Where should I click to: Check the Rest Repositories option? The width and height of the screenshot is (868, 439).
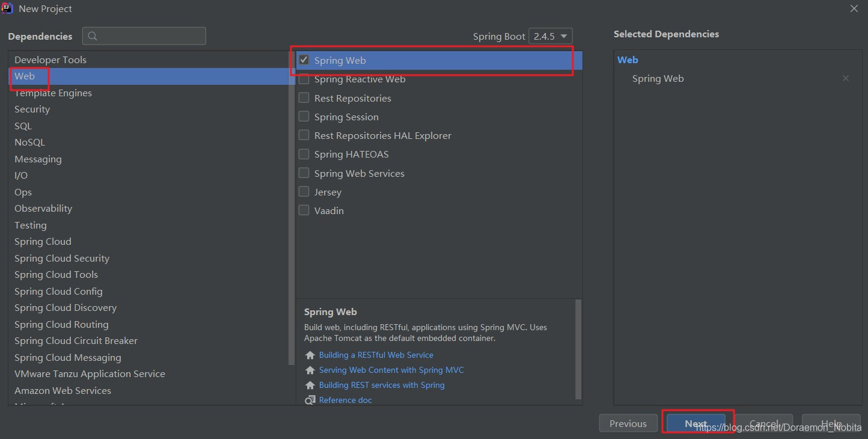(x=304, y=98)
